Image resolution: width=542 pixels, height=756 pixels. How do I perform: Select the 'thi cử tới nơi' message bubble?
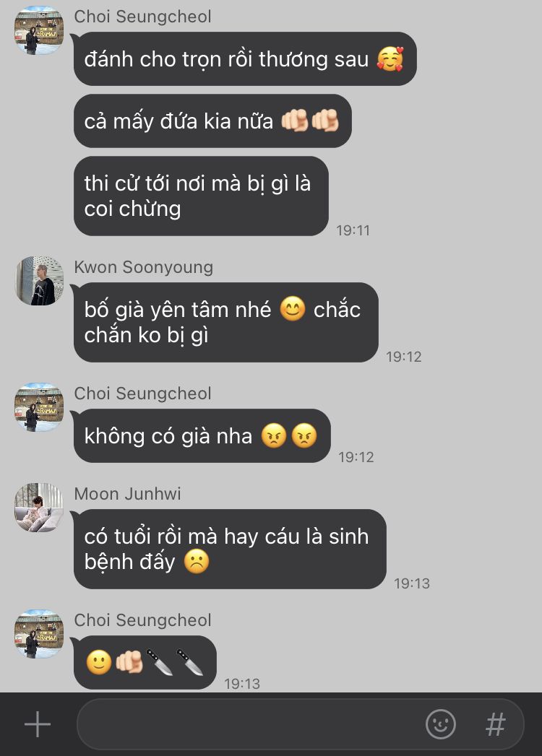[x=201, y=196]
